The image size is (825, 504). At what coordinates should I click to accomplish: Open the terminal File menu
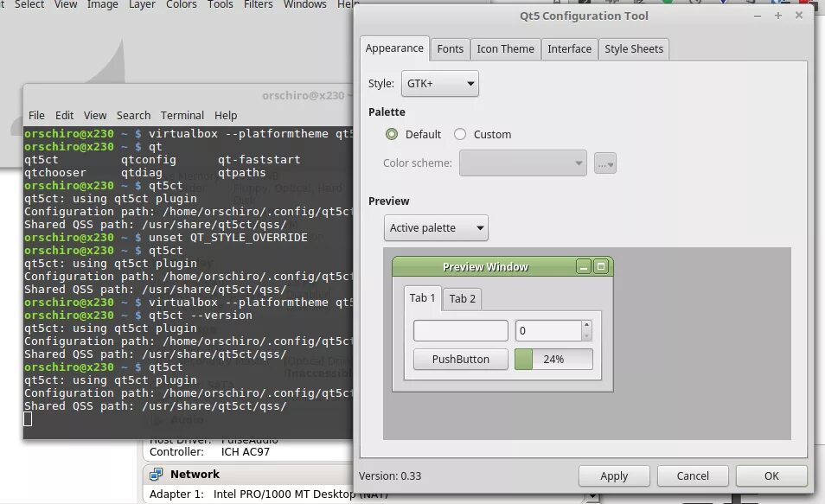[x=36, y=115]
